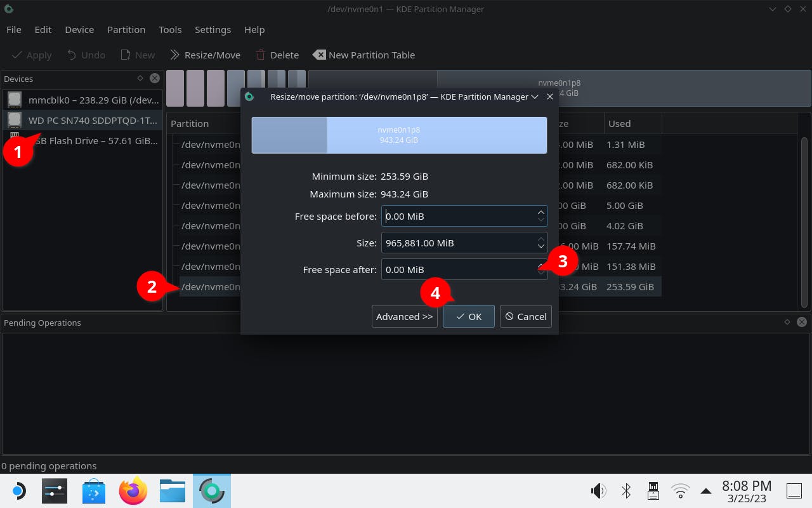Increase Free space after with up arrow

click(x=540, y=265)
